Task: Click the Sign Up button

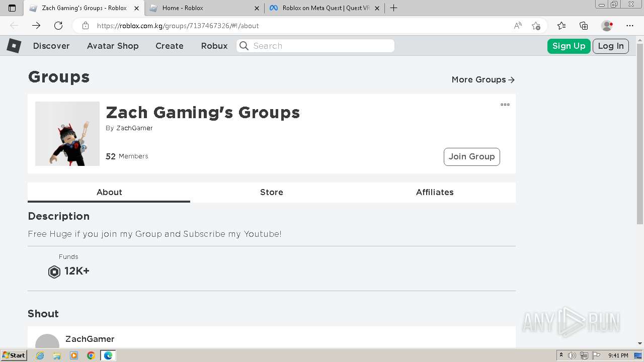Action: [569, 46]
